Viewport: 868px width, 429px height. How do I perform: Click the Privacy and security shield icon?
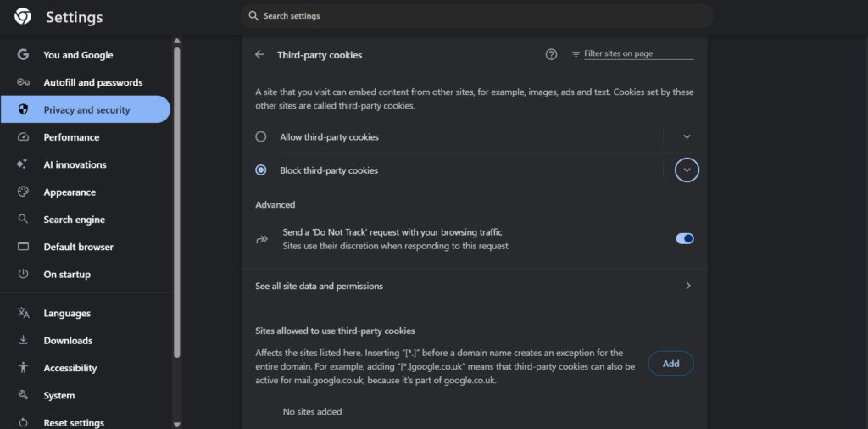coord(23,109)
